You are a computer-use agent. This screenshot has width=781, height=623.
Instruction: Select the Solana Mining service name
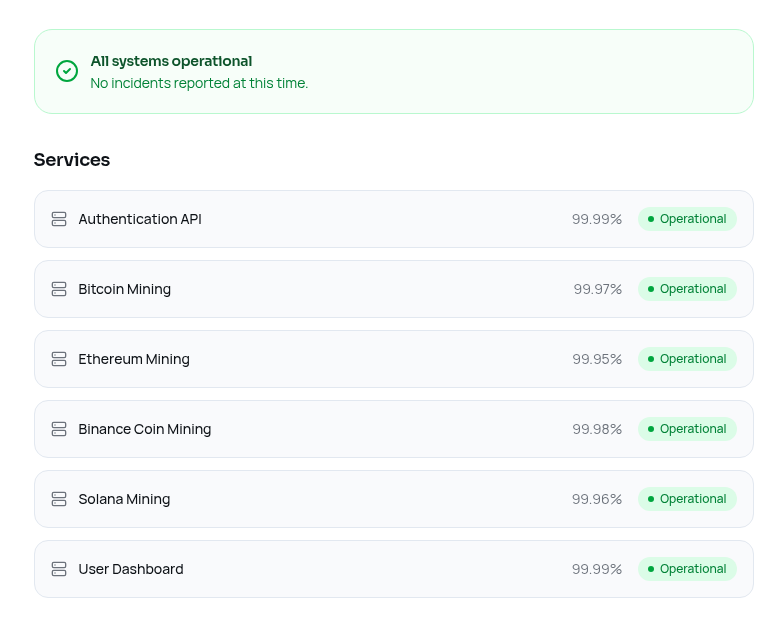tap(124, 499)
